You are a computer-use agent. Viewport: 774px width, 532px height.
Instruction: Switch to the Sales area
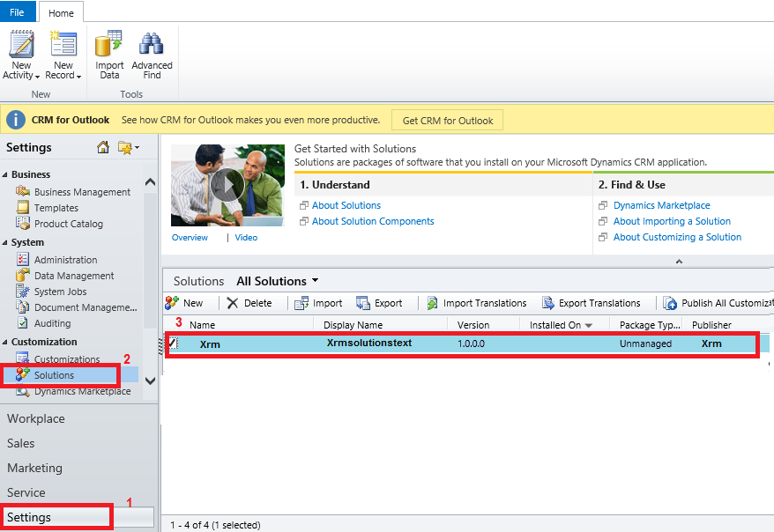pyautogui.click(x=21, y=443)
